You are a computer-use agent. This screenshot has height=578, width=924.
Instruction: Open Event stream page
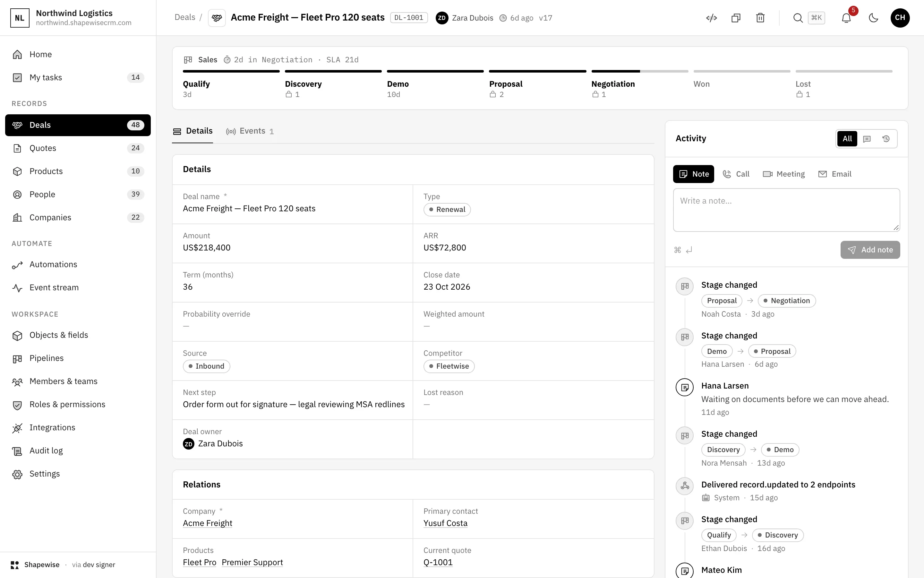click(78, 287)
